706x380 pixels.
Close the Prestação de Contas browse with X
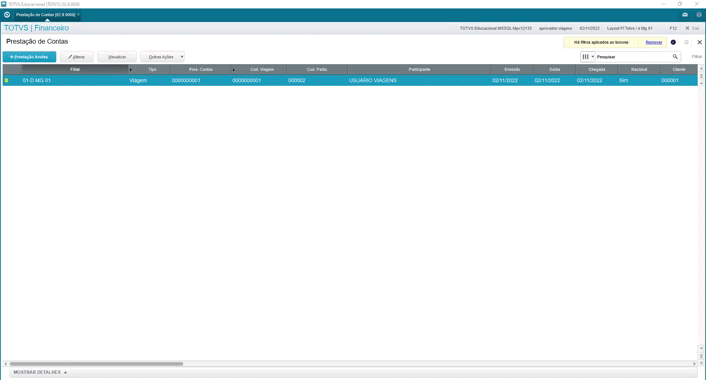point(699,42)
